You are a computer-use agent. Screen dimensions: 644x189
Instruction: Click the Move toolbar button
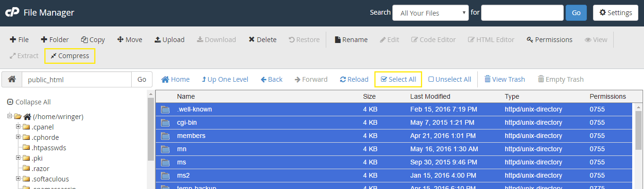click(130, 40)
